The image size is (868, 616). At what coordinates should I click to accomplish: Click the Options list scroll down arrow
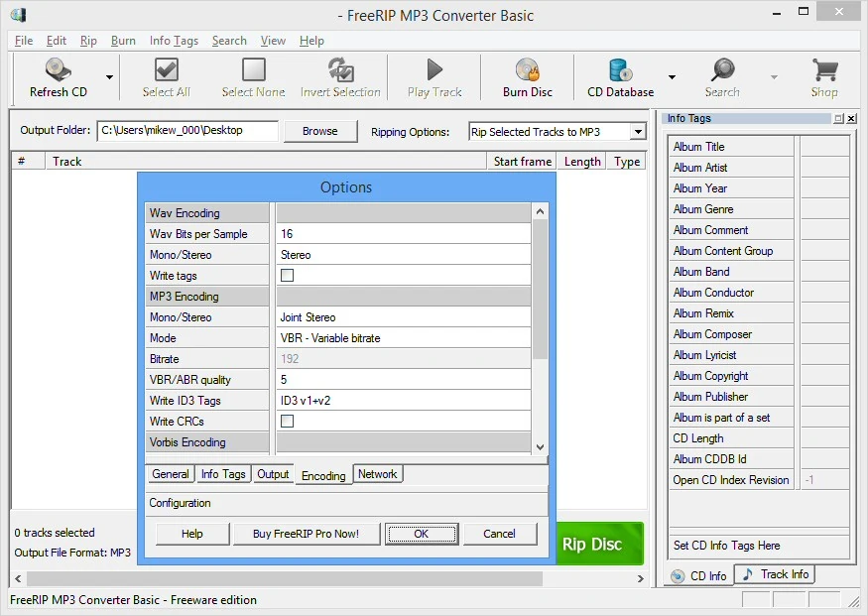[x=540, y=447]
